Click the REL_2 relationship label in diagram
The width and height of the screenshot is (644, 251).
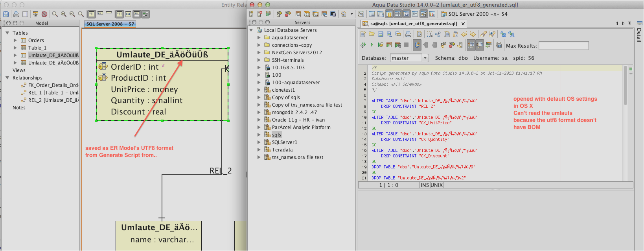(x=221, y=171)
